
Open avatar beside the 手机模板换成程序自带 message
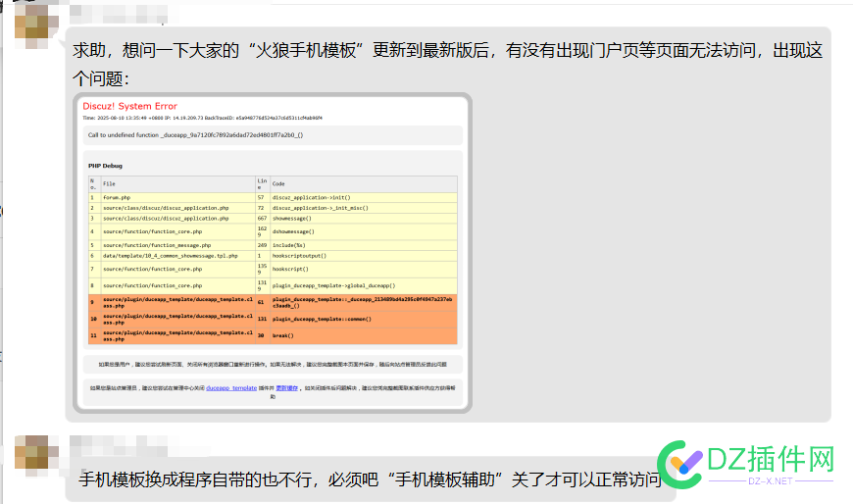point(36,456)
